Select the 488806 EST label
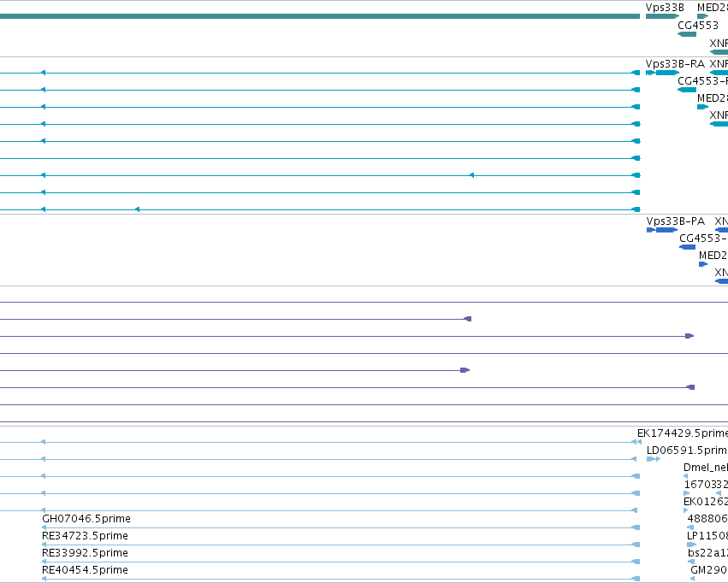This screenshot has height=583, width=728. point(707,519)
